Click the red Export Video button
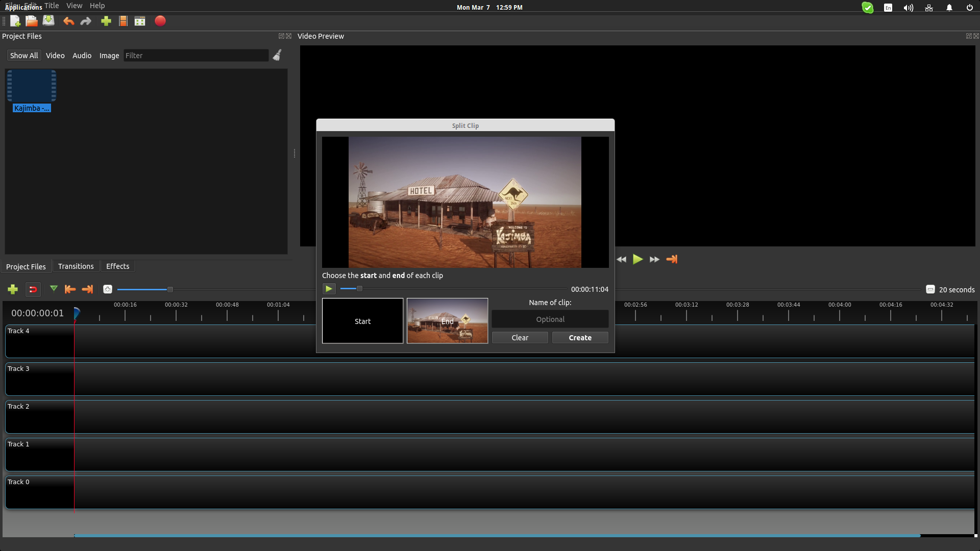Viewport: 980px width, 551px height. click(160, 21)
